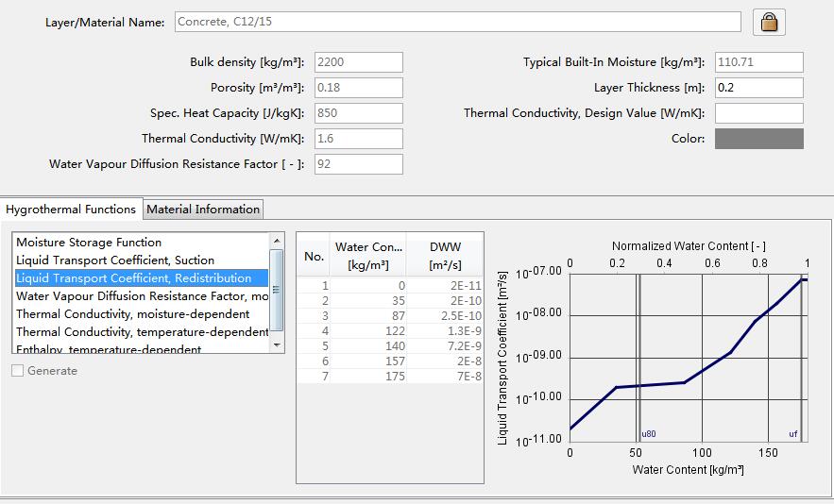Click the No. column header

[x=314, y=256]
